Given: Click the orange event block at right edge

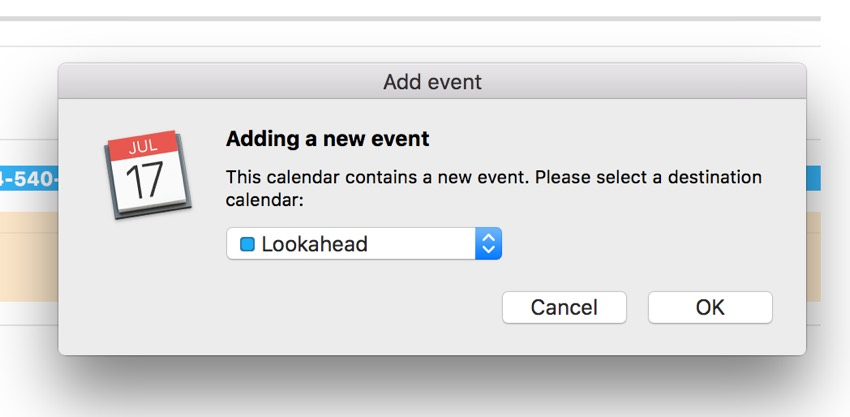Looking at the screenshot, I should (813, 255).
